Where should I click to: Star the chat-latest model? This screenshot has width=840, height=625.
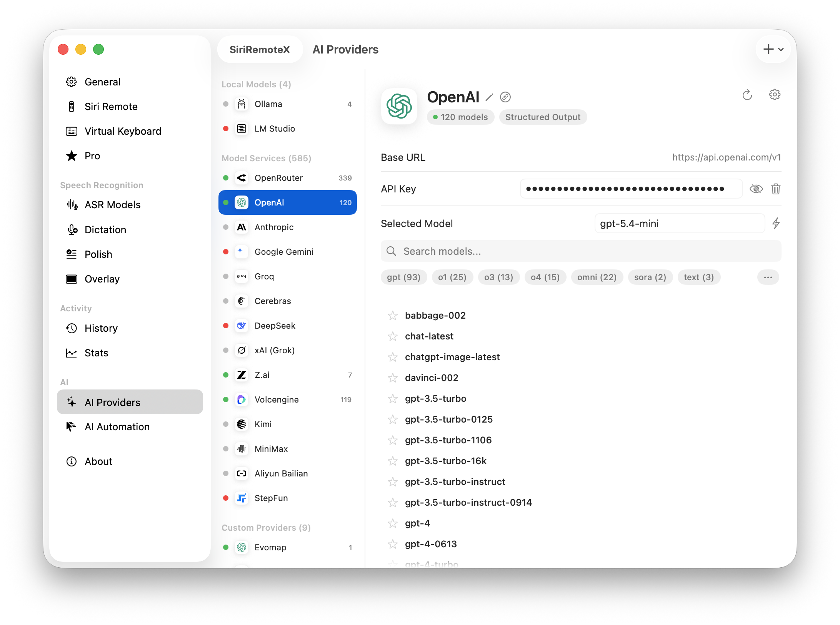tap(393, 336)
